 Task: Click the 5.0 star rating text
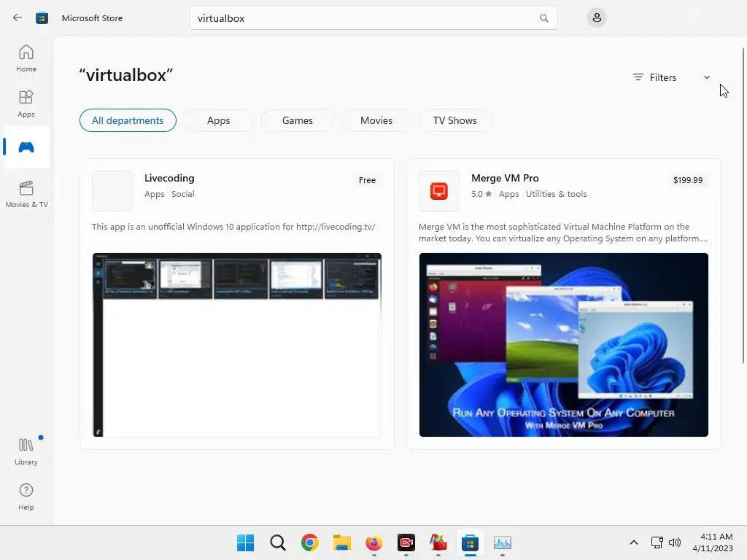pyautogui.click(x=481, y=194)
